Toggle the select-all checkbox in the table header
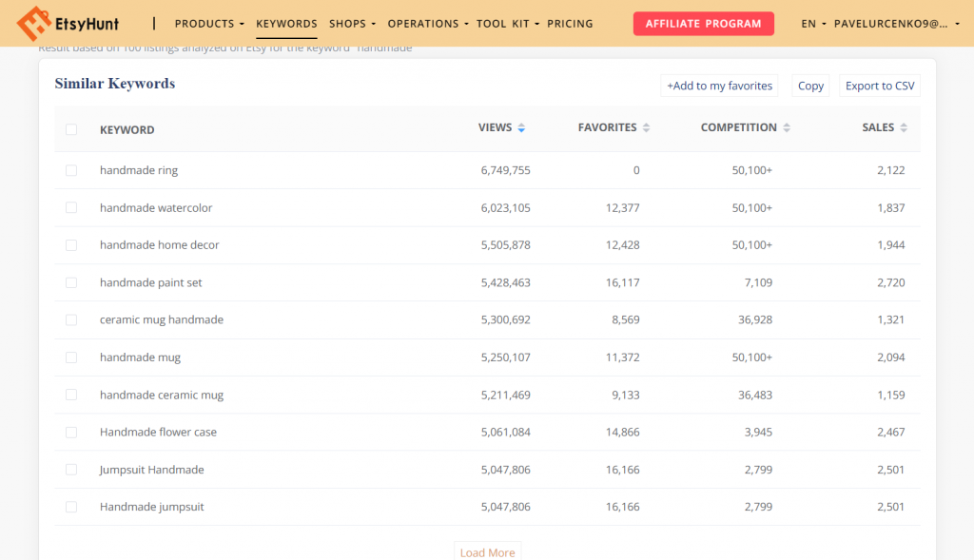Screen dimensions: 974x560 [71, 129]
